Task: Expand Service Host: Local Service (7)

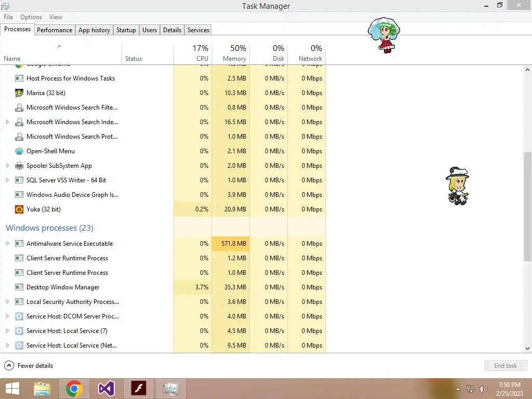Action: pyautogui.click(x=7, y=331)
